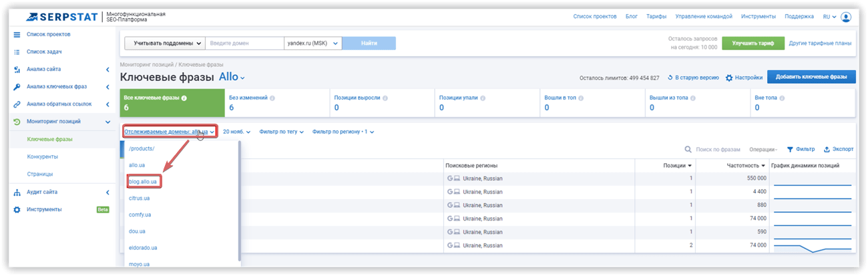This screenshot has height=276, width=868.
Task: Open the 20 нояб. date dropdown
Action: (x=237, y=132)
